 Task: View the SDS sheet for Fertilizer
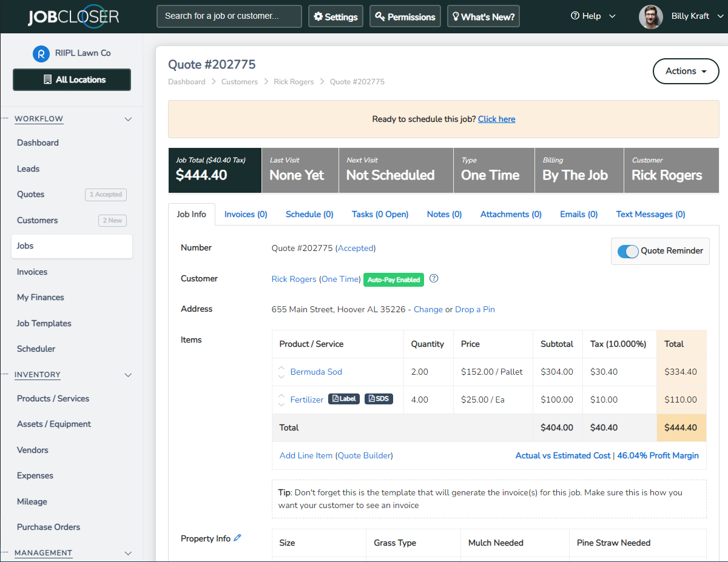tap(379, 399)
